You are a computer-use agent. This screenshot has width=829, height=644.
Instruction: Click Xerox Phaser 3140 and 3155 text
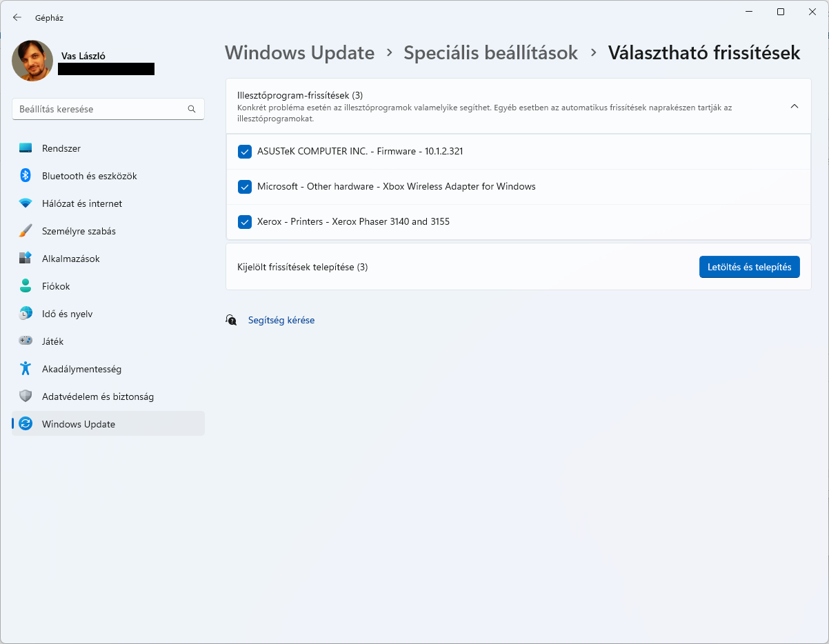click(391, 221)
